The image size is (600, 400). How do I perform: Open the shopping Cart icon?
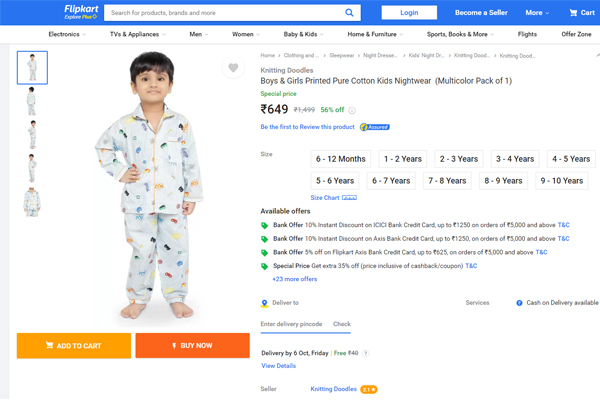(x=582, y=13)
